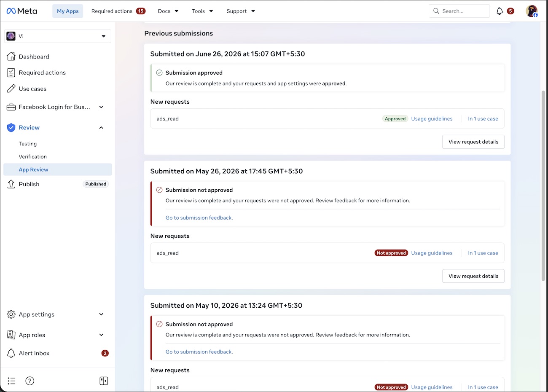Click the Published status badge
This screenshot has height=392, width=548.
pyautogui.click(x=96, y=184)
